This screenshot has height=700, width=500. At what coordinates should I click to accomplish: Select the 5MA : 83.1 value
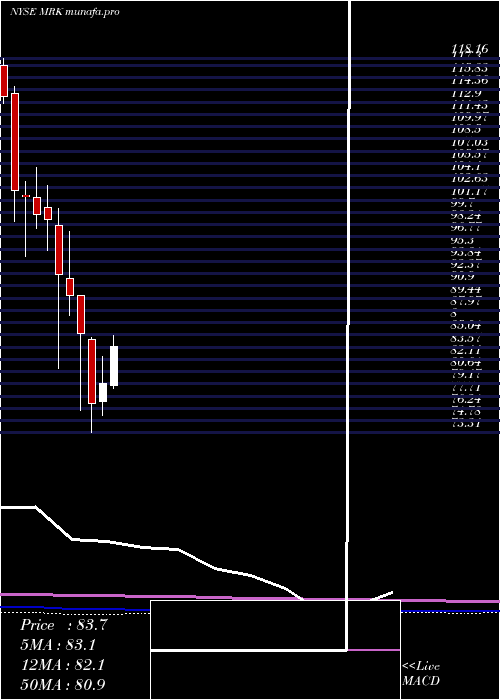tap(58, 645)
